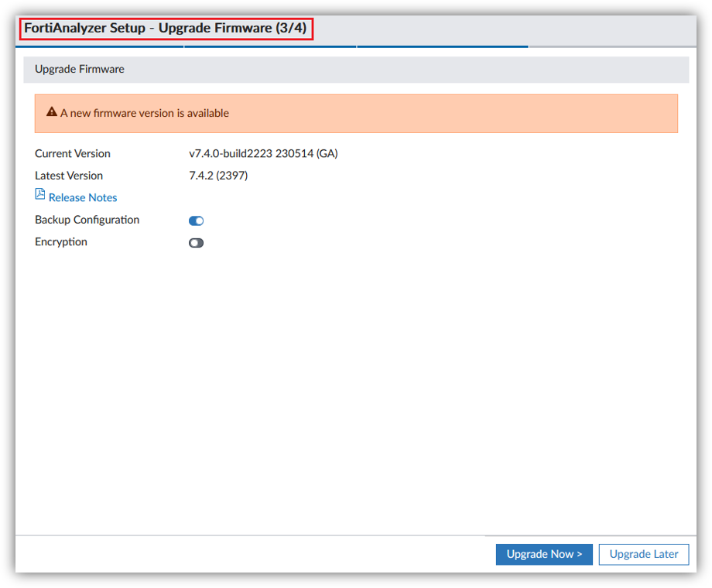
Task: Click the warning triangle icon in the alert
Action: pos(52,112)
